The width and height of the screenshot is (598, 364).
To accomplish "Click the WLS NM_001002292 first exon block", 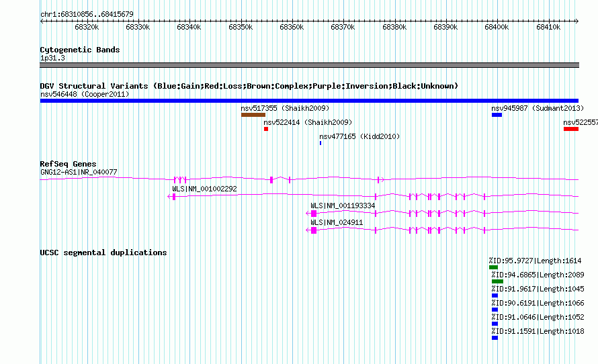I will [174, 197].
